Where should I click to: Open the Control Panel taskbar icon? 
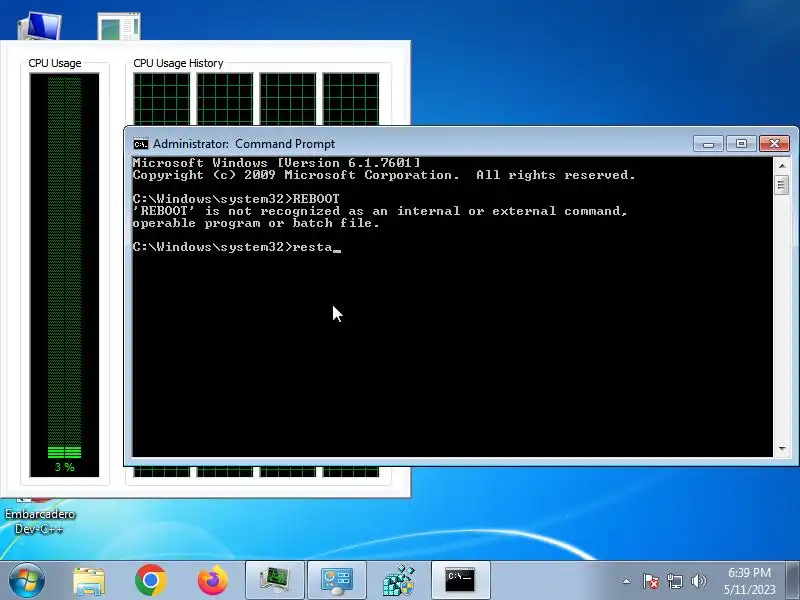337,581
